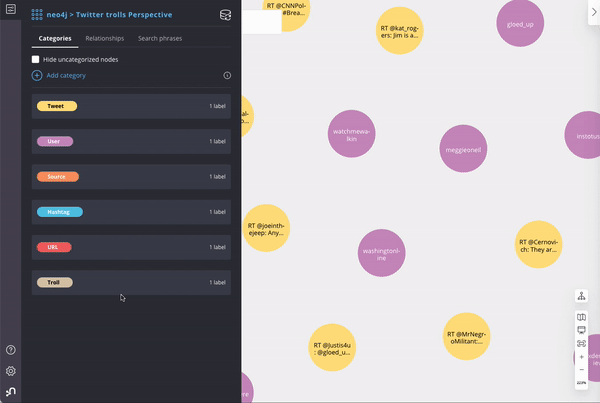Click the Add category plus icon
This screenshot has width=600, height=403.
point(37,75)
